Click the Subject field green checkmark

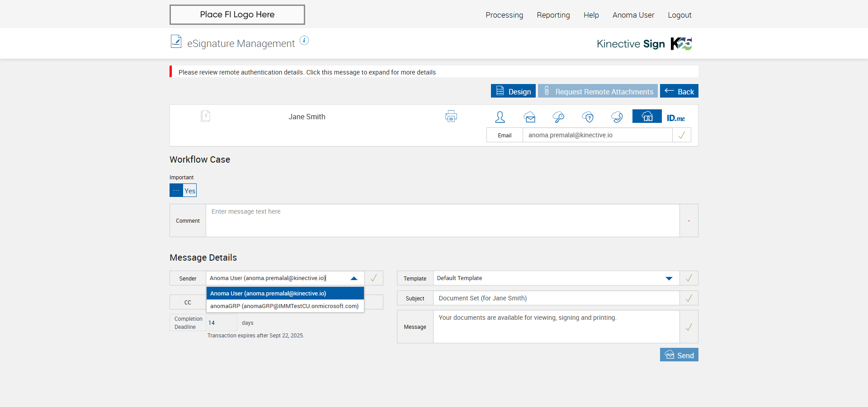coord(689,298)
